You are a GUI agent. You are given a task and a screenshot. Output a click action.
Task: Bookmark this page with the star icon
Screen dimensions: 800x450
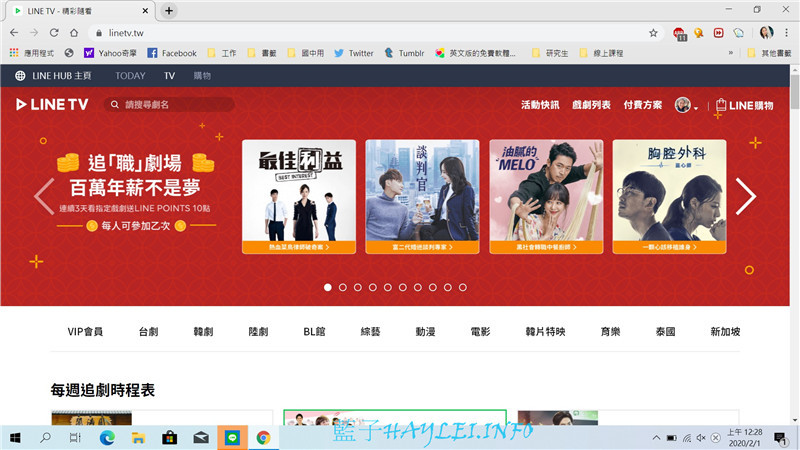pyautogui.click(x=653, y=33)
